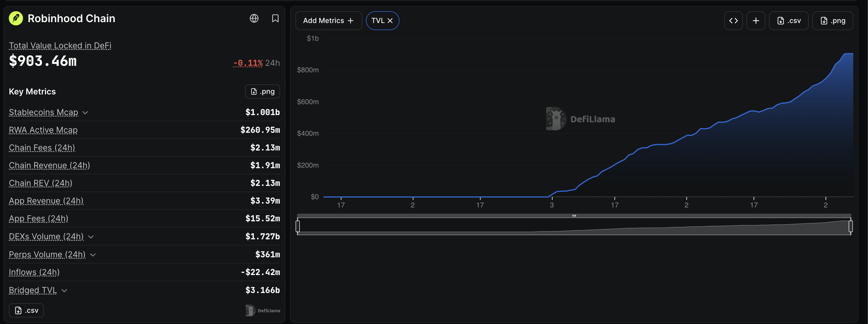Viewport: 868px width, 324px height.
Task: Click the -$22.42m Inflows value
Action: tap(260, 272)
